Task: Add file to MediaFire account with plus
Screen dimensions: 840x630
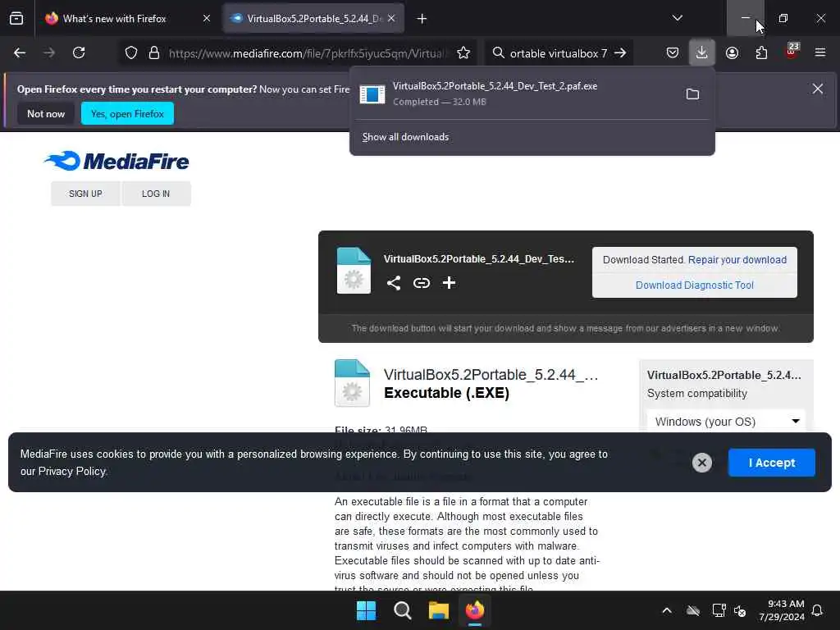Action: pyautogui.click(x=449, y=283)
